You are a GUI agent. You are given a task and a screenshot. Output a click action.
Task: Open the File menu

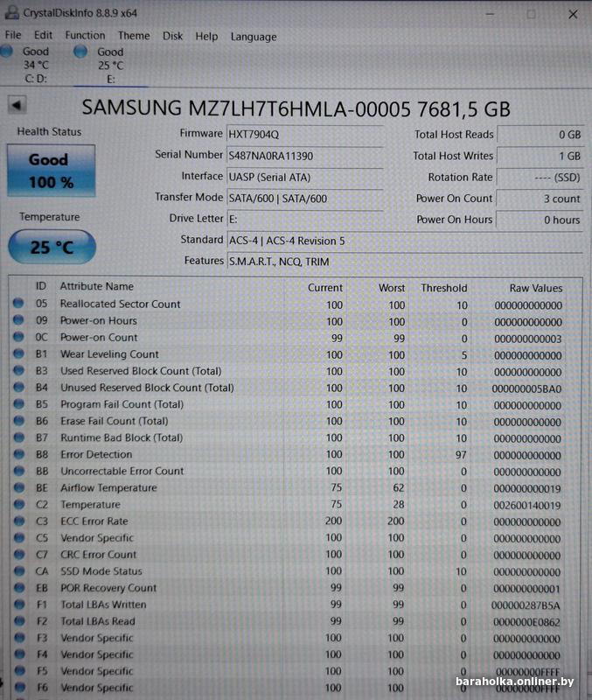[13, 35]
